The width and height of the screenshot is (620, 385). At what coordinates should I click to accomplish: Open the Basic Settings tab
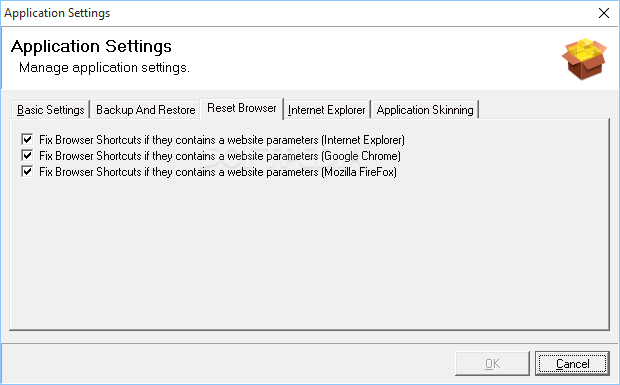pos(51,109)
